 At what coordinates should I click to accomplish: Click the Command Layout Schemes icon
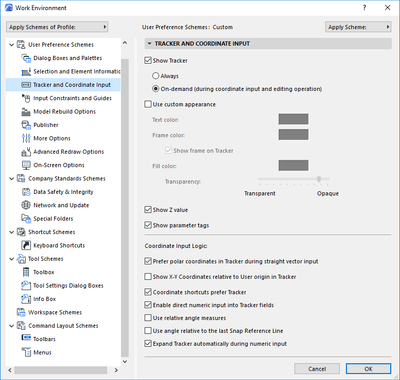21,326
